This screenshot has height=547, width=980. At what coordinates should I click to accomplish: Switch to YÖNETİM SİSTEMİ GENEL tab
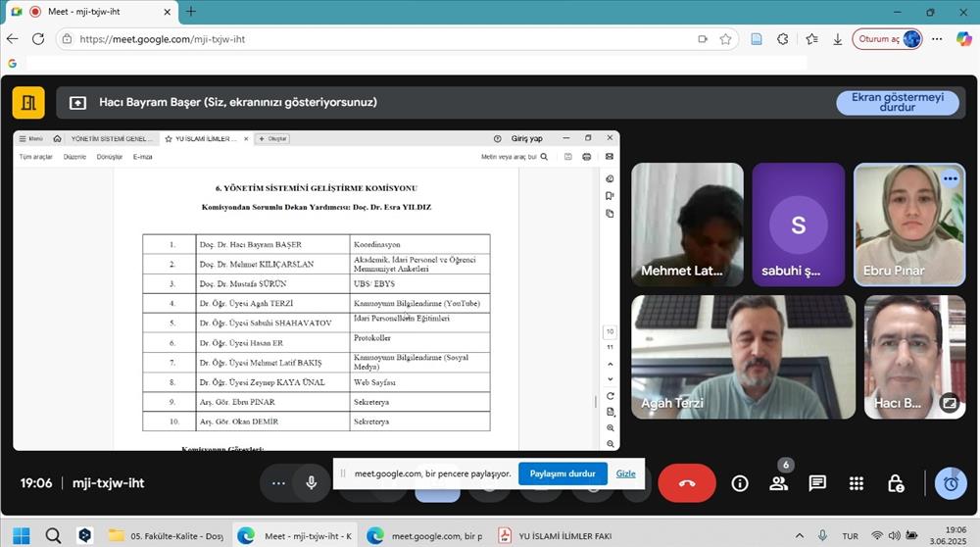(112, 139)
